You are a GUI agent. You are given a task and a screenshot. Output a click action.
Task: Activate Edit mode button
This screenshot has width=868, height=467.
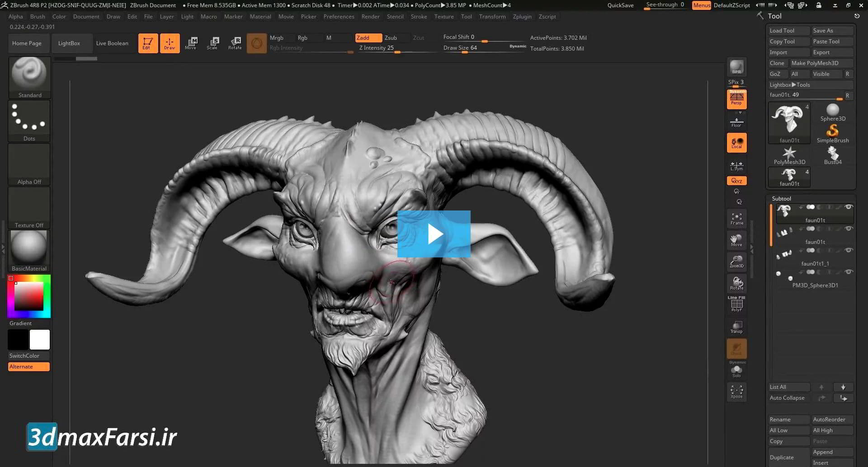pos(148,43)
